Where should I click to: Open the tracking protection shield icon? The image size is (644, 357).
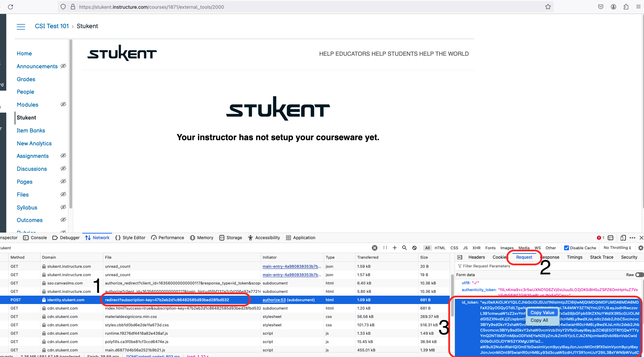click(x=63, y=7)
